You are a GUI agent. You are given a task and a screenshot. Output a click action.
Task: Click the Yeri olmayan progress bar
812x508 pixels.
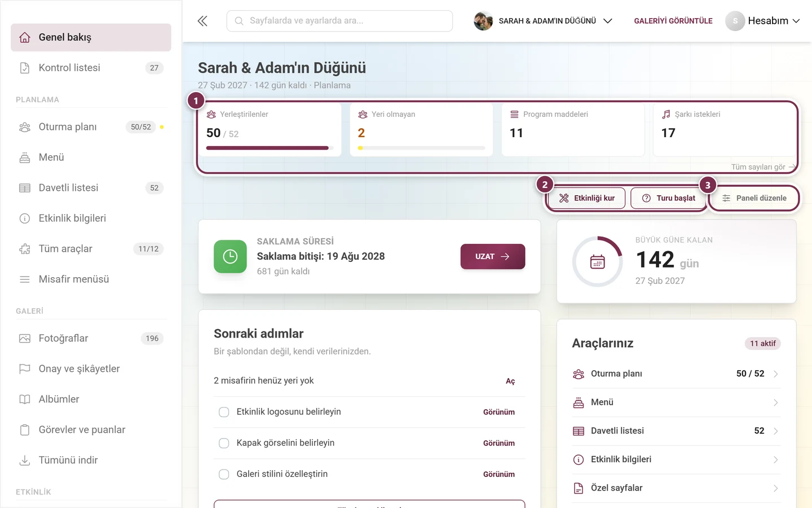pos(421,148)
